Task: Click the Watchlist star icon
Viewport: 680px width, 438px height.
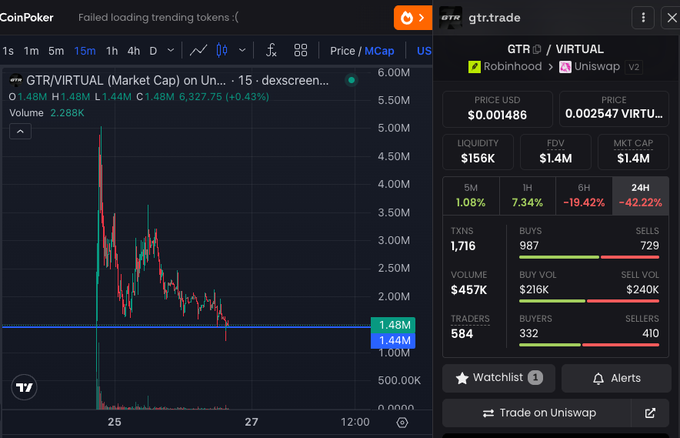Action: tap(462, 378)
